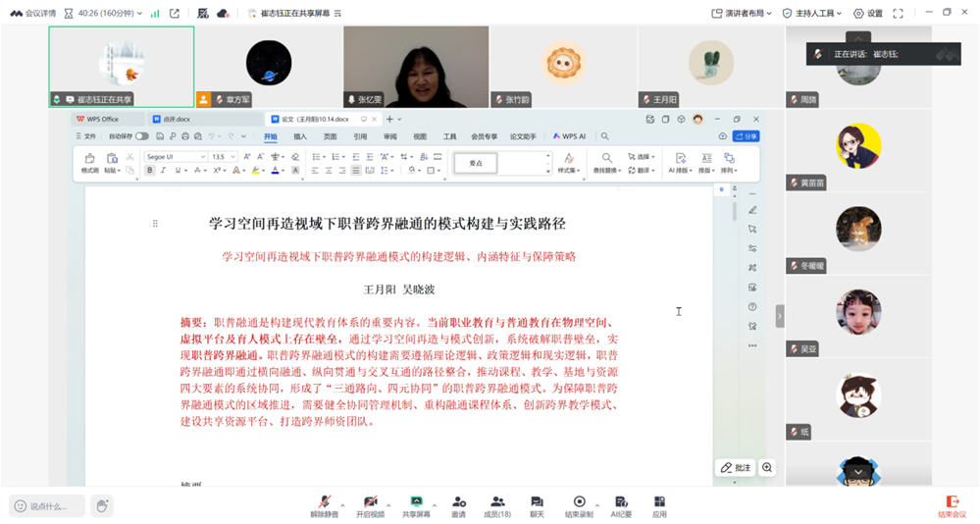Check the green network signal icon
The image size is (980, 524).
[155, 13]
